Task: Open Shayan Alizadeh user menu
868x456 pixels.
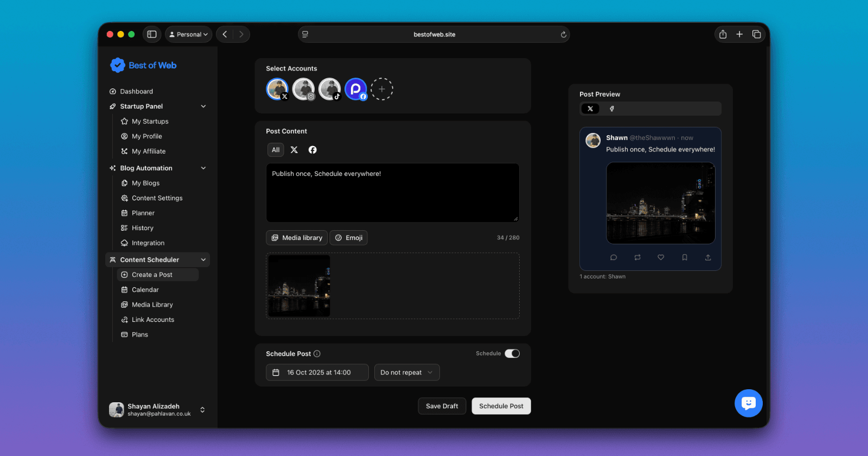Action: (x=157, y=410)
